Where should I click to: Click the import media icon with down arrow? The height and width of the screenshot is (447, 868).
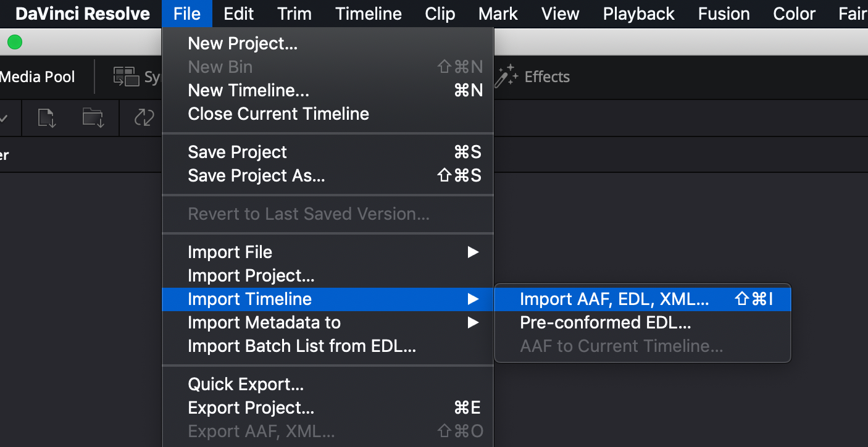pos(47,117)
